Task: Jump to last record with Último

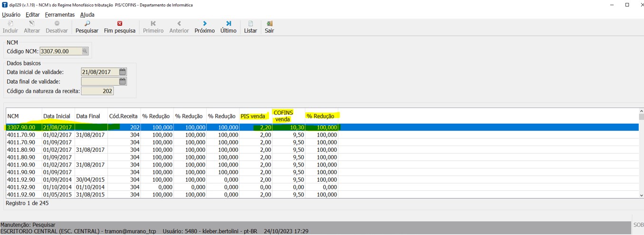Action: (228, 27)
